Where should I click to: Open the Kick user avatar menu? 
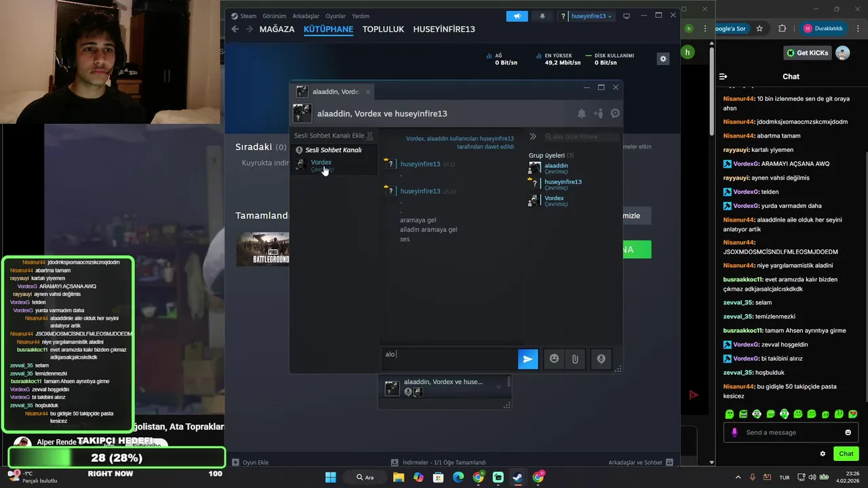[842, 53]
